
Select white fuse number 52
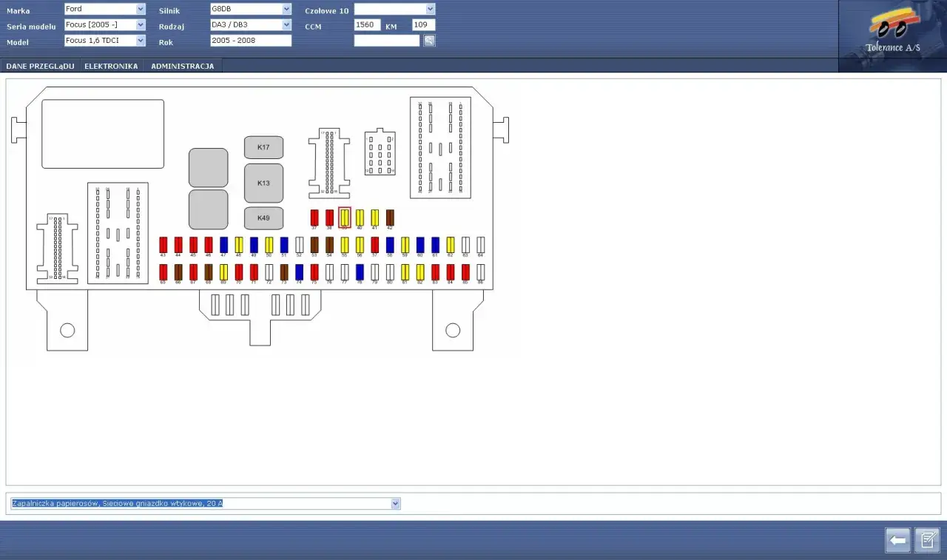[299, 245]
